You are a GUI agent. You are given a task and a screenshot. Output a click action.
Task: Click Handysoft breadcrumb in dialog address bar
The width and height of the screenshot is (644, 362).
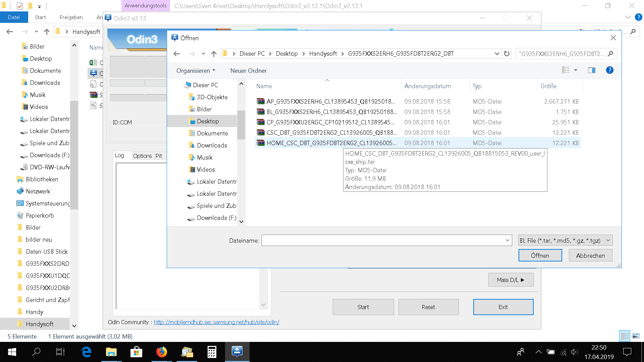point(323,54)
